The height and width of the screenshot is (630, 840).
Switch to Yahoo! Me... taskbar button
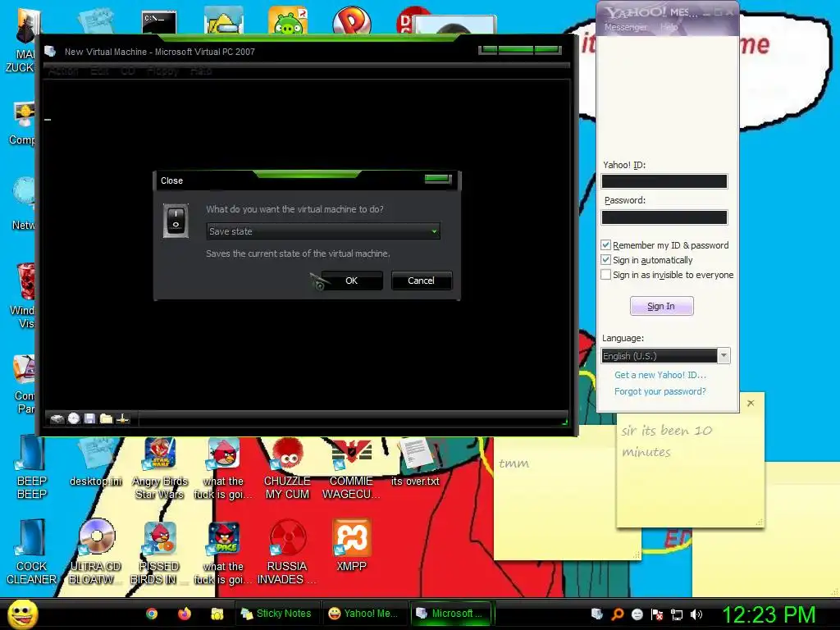tap(363, 614)
